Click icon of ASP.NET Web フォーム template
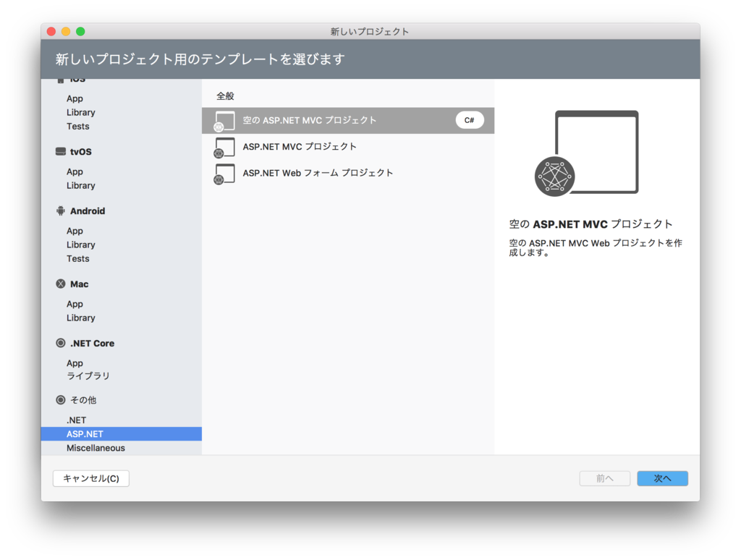Image resolution: width=741 pixels, height=560 pixels. pos(224,174)
